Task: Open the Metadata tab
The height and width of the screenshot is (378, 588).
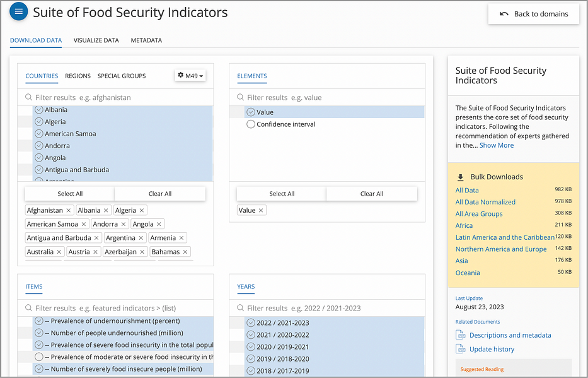Action: (x=146, y=40)
